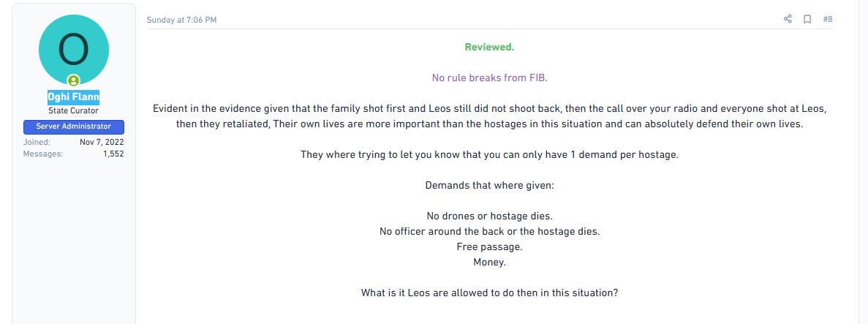The width and height of the screenshot is (868, 324).
Task: Click the Demands that where given line
Action: 489,185
